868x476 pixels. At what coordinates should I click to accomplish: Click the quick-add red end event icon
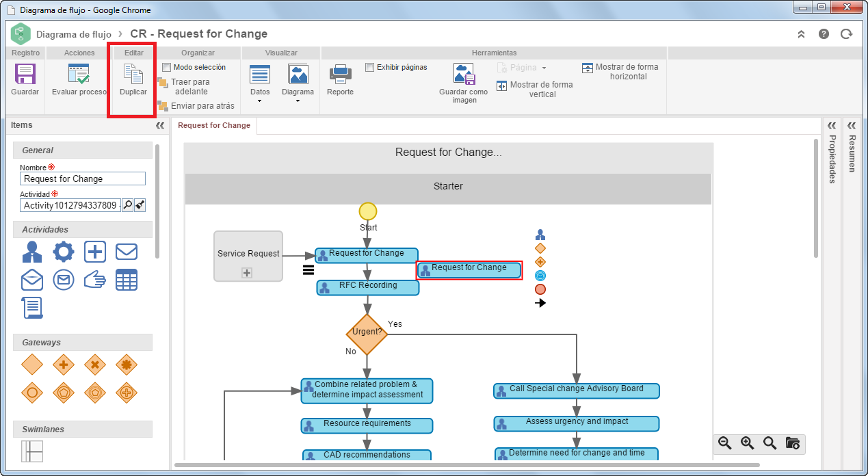tap(540, 289)
